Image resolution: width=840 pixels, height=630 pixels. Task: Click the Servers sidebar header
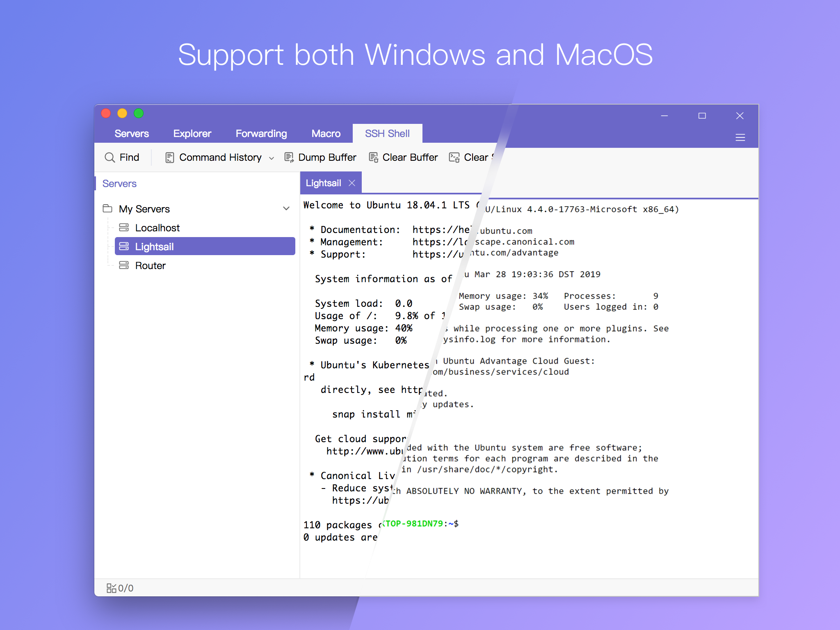click(x=119, y=184)
